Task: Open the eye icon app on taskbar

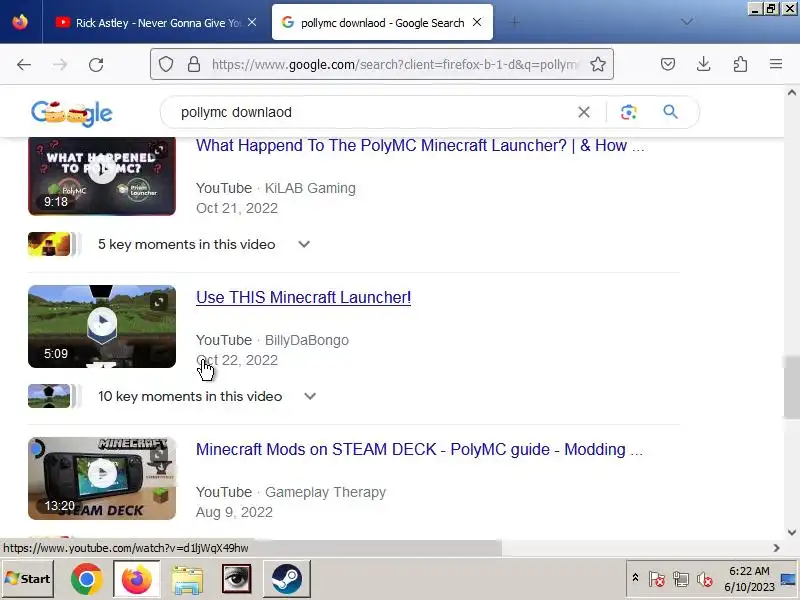Action: coord(236,579)
